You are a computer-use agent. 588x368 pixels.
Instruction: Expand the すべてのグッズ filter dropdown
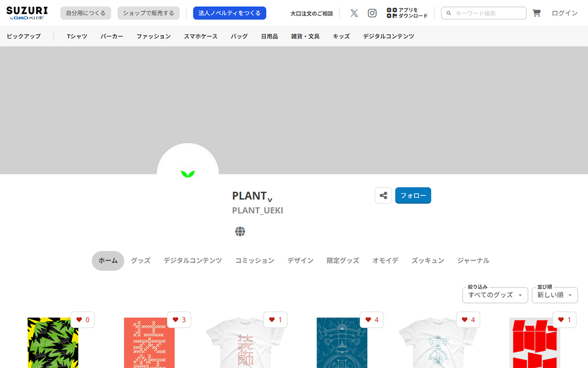pos(495,295)
